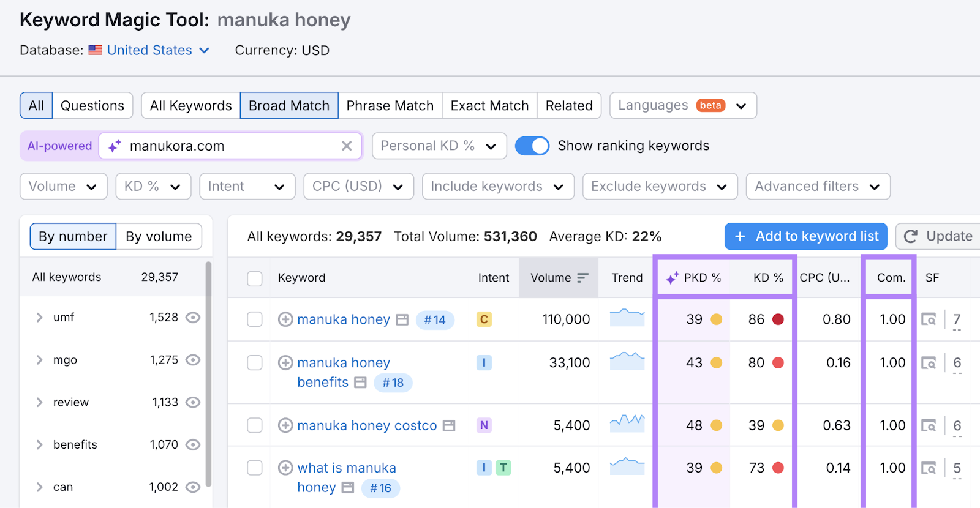
Task: Toggle visibility eye for review group
Action: point(193,402)
